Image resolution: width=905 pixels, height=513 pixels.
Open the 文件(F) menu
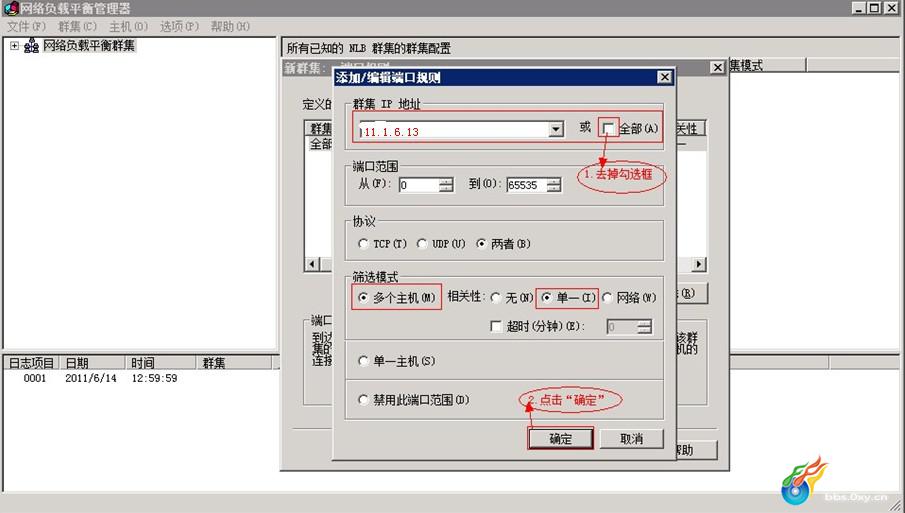[26, 27]
